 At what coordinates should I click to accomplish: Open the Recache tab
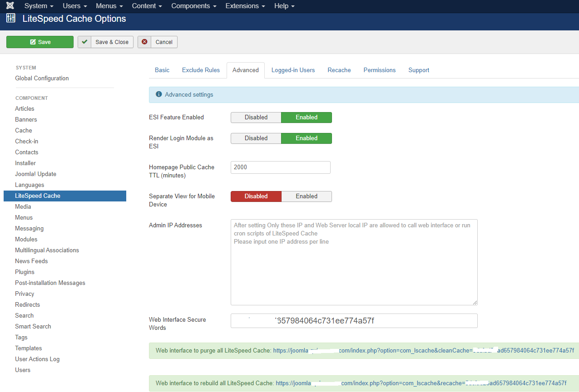click(339, 70)
